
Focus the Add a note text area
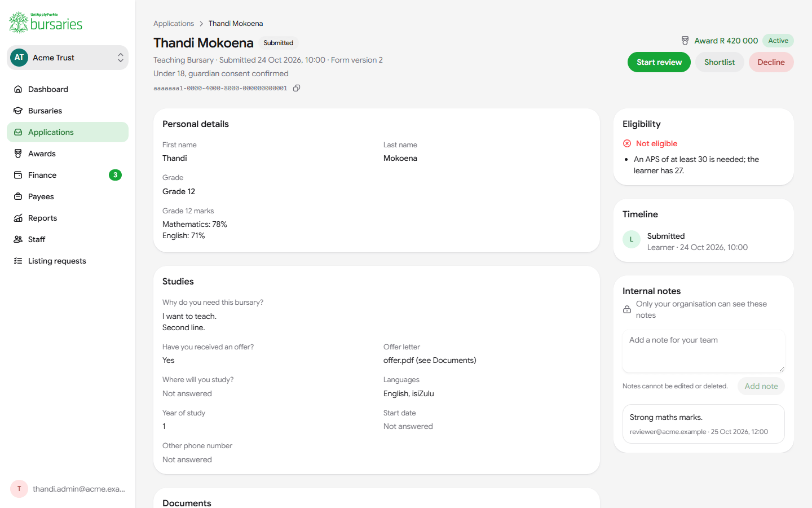pyautogui.click(x=704, y=351)
